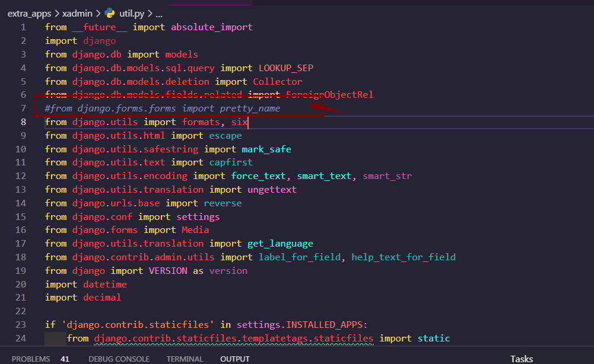Click line number 7 in the gutter

pyautogui.click(x=23, y=108)
